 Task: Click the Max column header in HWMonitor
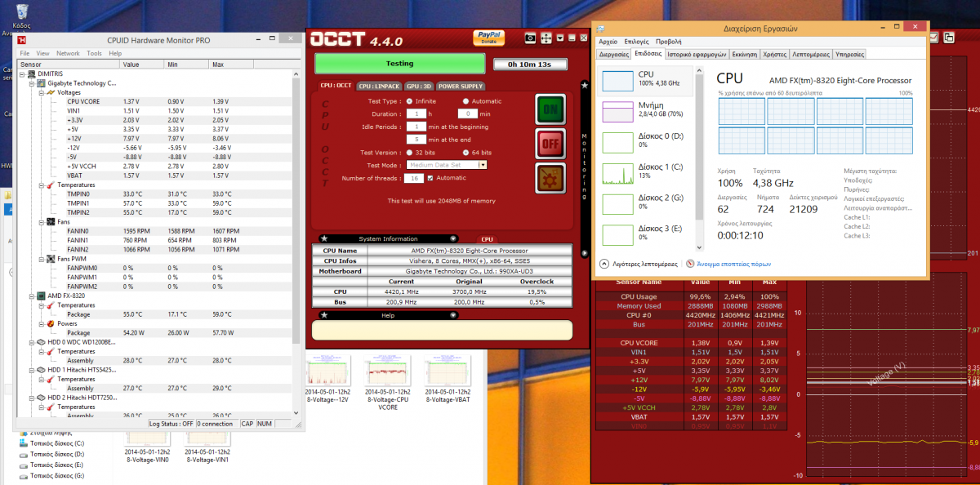tap(231, 64)
